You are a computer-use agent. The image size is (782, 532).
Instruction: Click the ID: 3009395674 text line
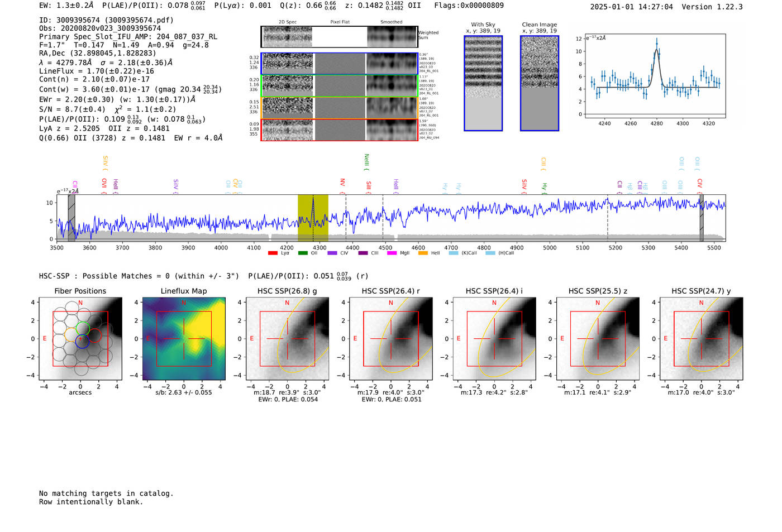point(106,20)
